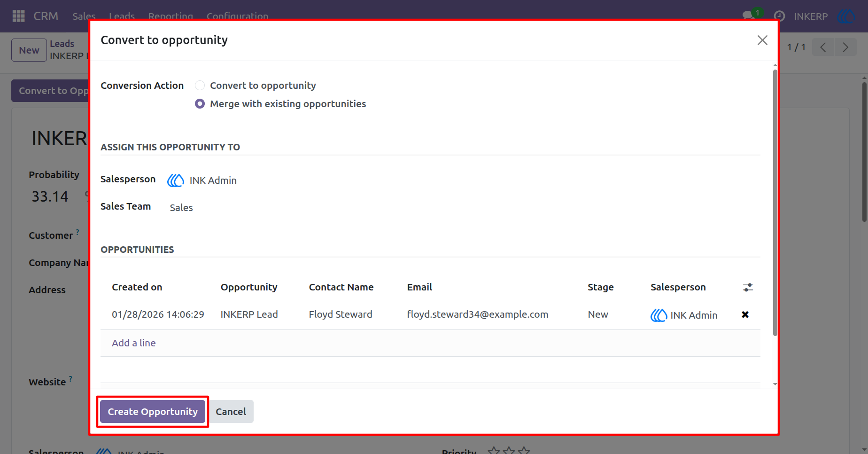Click the floyd.steward34@example.com email cell
Screen dimensions: 868x454
coord(477,314)
